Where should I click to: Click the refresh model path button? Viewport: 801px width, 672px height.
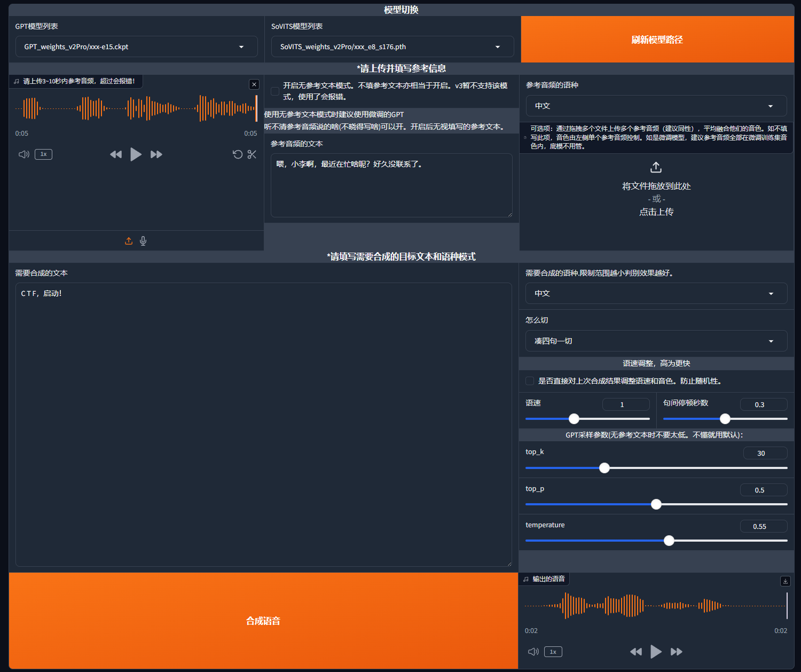(x=657, y=40)
